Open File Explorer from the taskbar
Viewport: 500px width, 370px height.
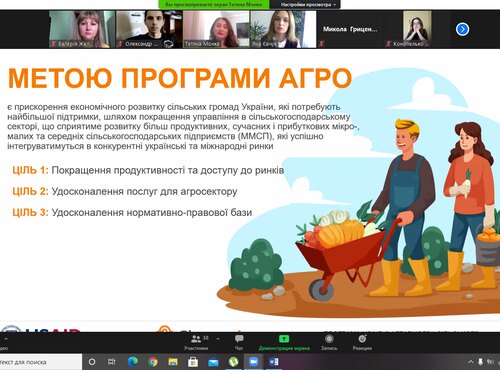tap(173, 362)
